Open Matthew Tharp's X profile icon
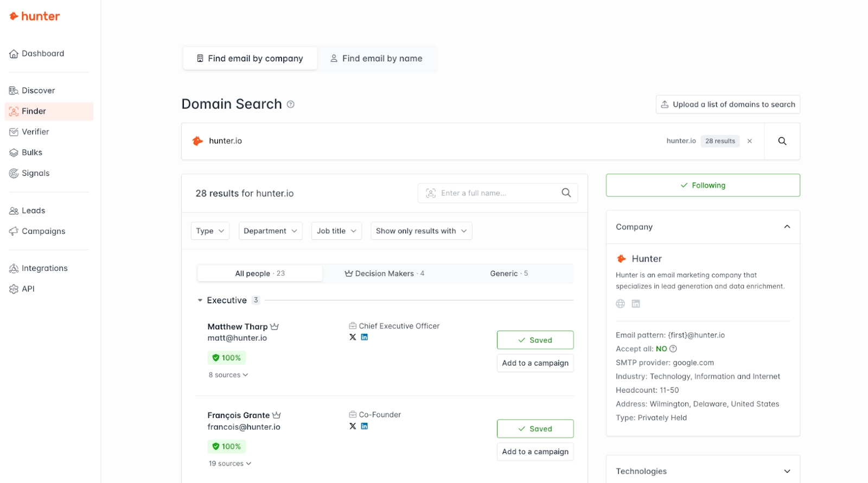The height and width of the screenshot is (483, 868). [x=353, y=337]
